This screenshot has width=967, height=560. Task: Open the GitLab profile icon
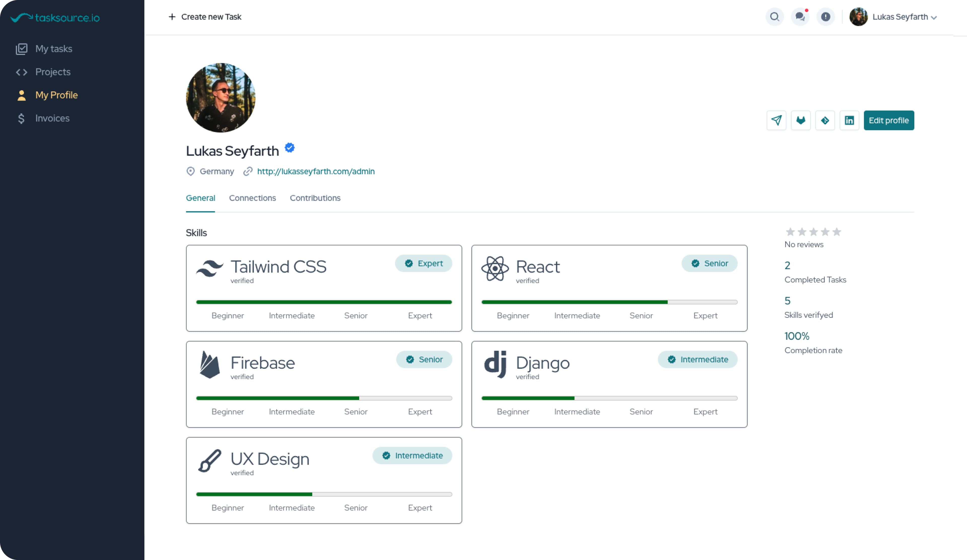801,120
